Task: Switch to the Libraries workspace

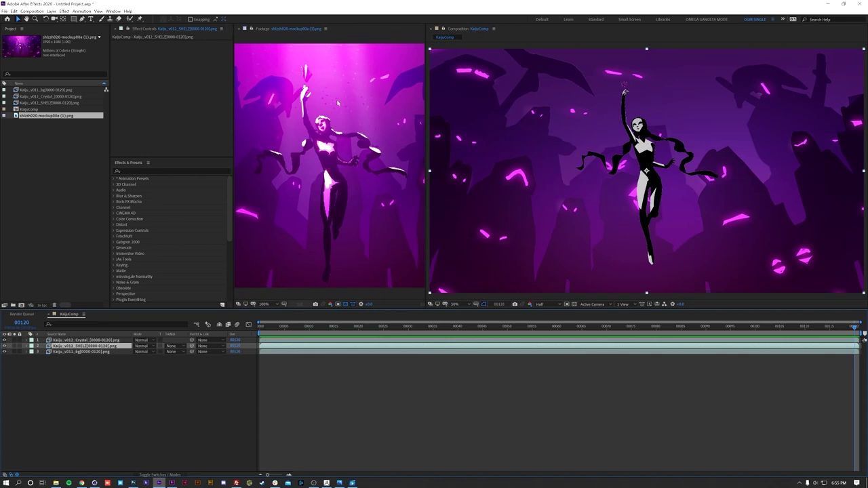Action: pyautogui.click(x=663, y=19)
